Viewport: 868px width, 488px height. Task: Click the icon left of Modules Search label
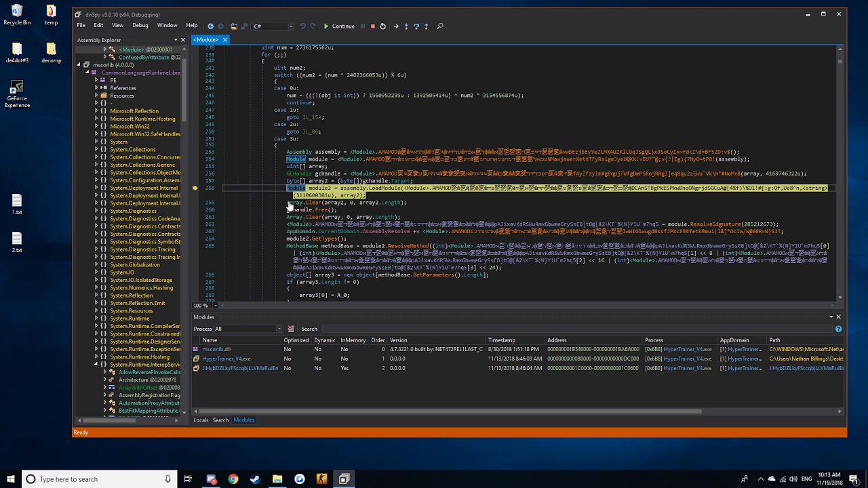pyautogui.click(x=291, y=329)
